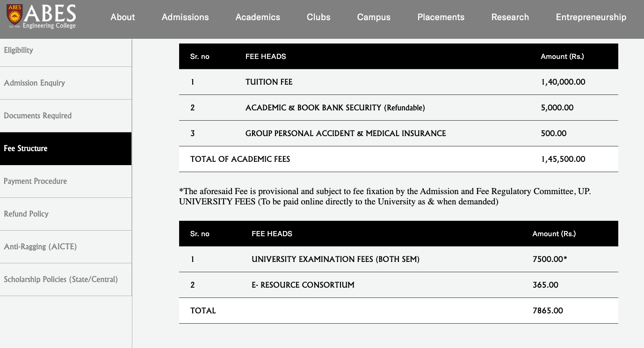The width and height of the screenshot is (644, 348).
Task: Open the Research menu
Action: pyautogui.click(x=509, y=17)
